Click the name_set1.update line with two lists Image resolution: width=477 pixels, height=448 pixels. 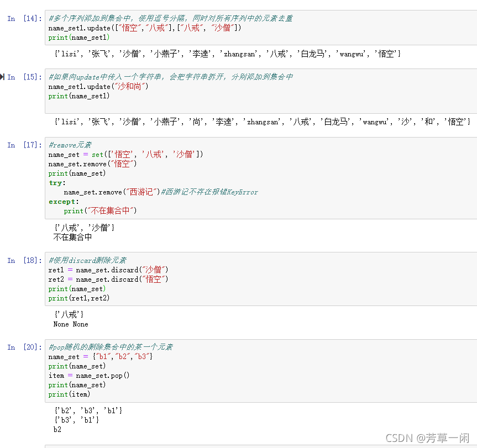tap(145, 28)
